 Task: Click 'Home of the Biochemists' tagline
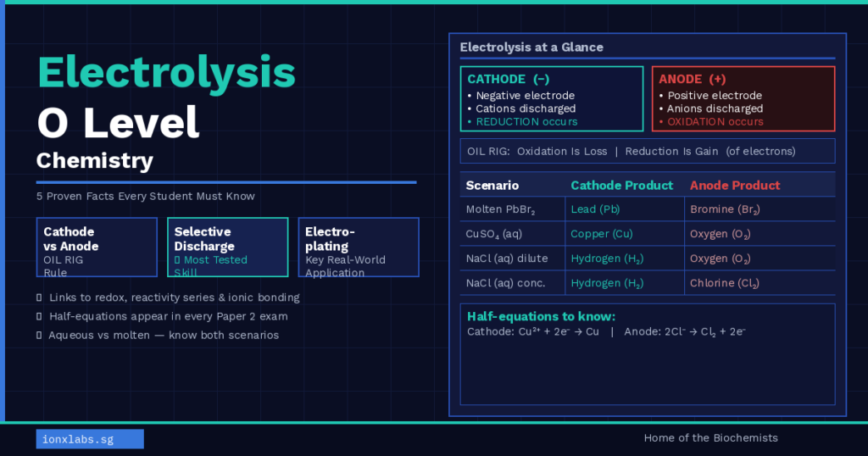(x=711, y=437)
